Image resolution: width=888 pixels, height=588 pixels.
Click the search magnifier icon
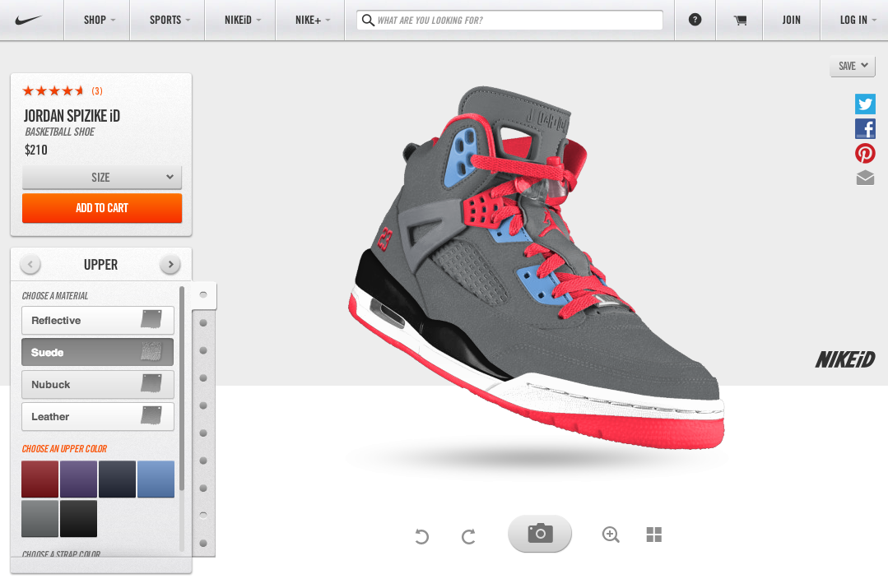[x=368, y=21]
